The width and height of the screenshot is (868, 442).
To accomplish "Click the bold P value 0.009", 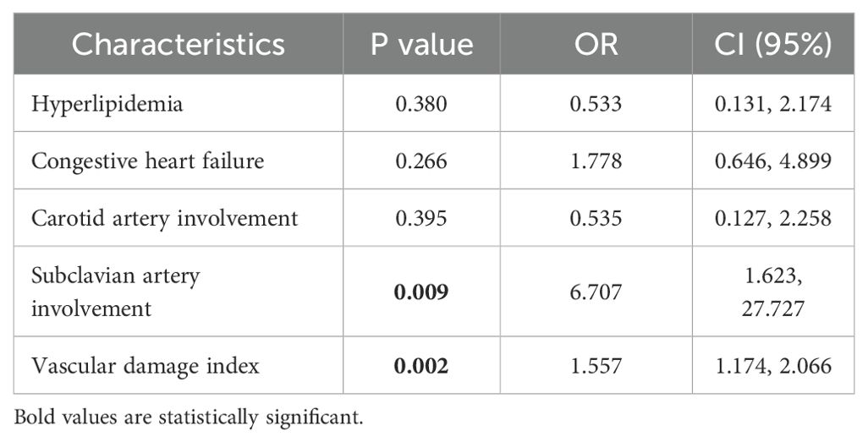I will pyautogui.click(x=421, y=291).
